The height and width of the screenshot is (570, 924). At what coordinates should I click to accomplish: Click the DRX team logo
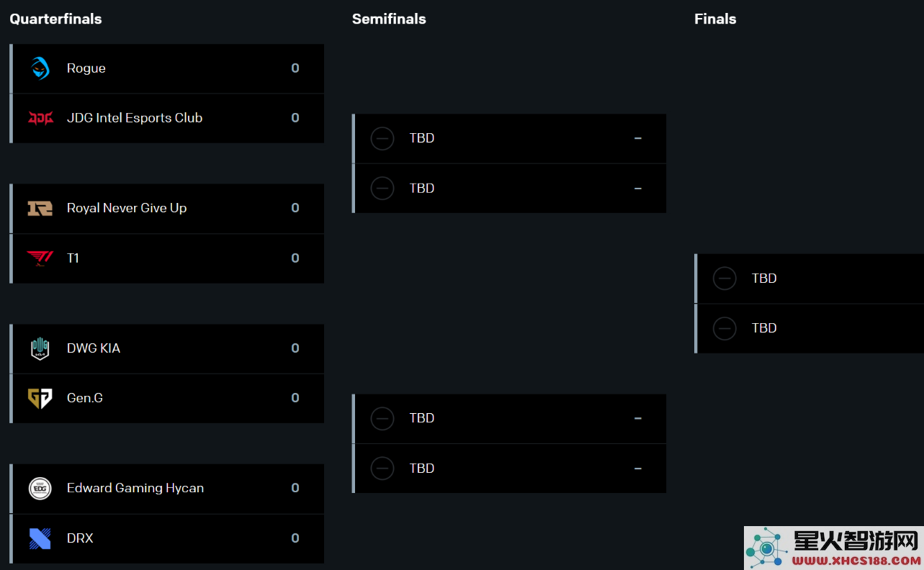(40, 538)
